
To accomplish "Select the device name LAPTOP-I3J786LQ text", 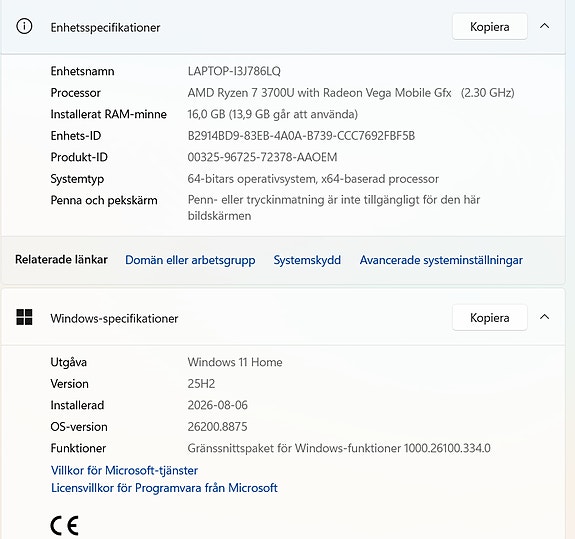I will [234, 71].
